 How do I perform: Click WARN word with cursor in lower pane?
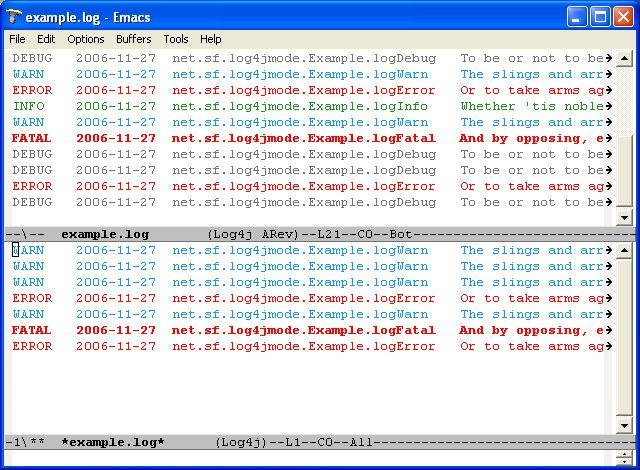[28, 250]
